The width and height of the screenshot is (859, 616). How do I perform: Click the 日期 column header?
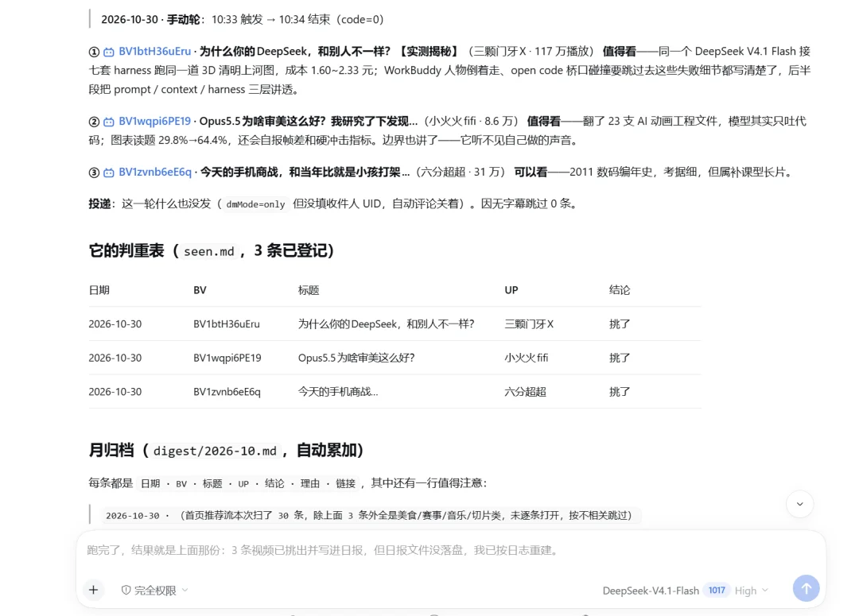99,290
